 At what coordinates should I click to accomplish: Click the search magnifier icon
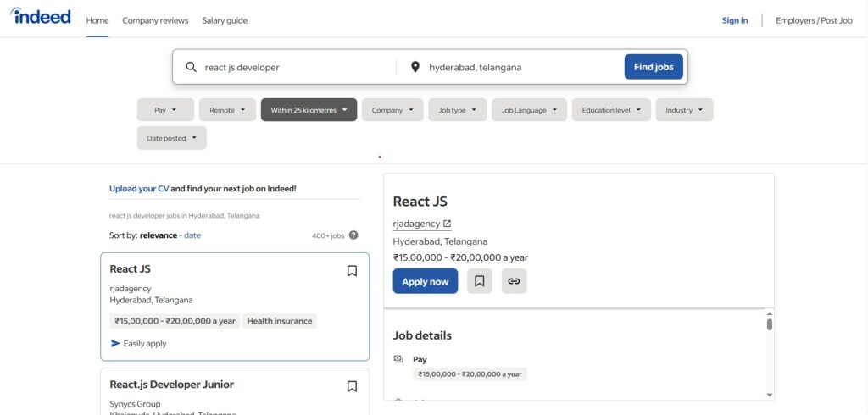tap(191, 67)
